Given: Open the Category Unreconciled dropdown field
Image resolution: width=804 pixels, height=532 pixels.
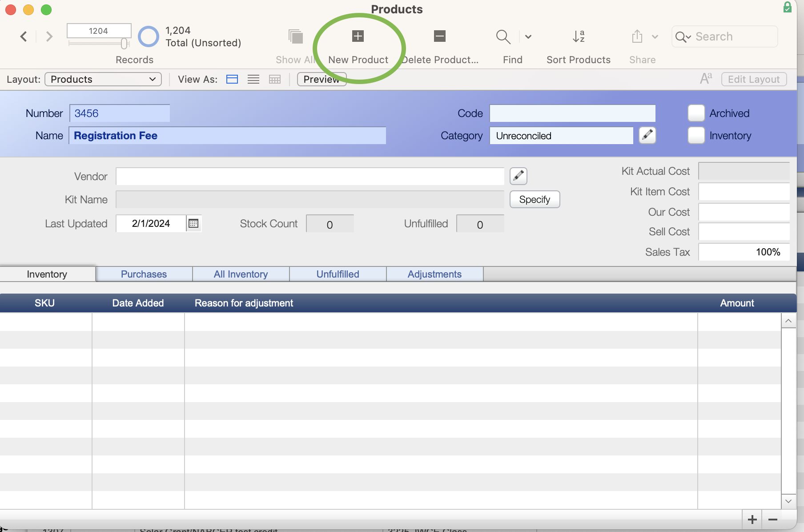Looking at the screenshot, I should (561, 136).
